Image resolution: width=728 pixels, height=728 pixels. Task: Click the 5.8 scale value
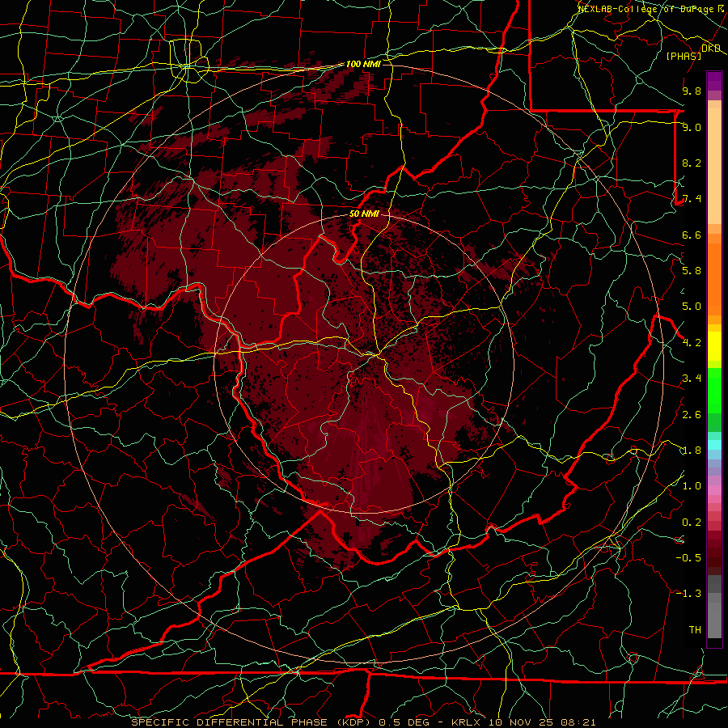(x=692, y=270)
